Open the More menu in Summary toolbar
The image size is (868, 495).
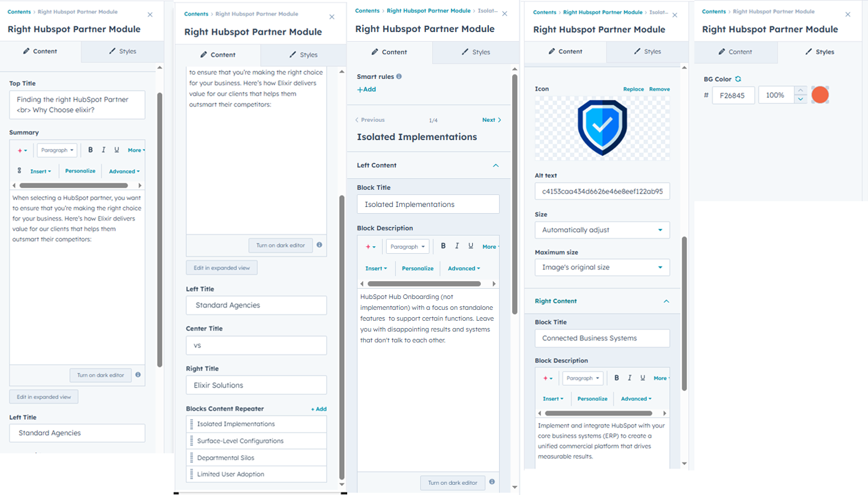(136, 150)
